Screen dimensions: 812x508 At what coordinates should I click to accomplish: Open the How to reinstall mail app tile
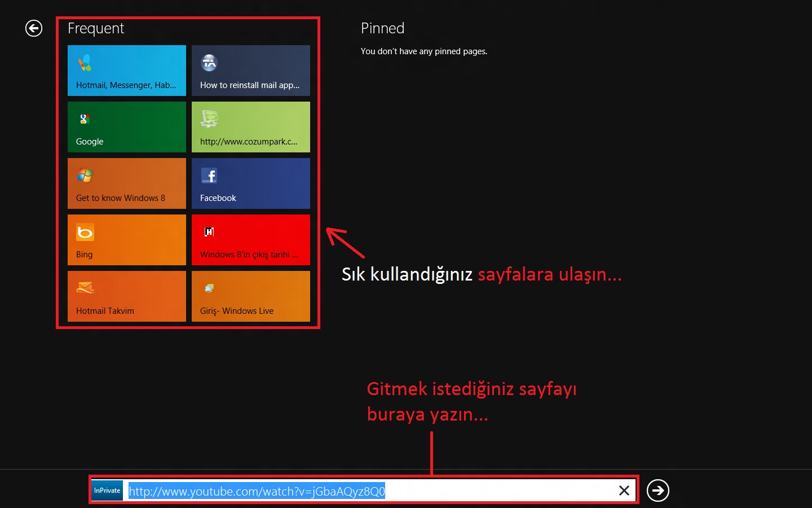pos(251,71)
